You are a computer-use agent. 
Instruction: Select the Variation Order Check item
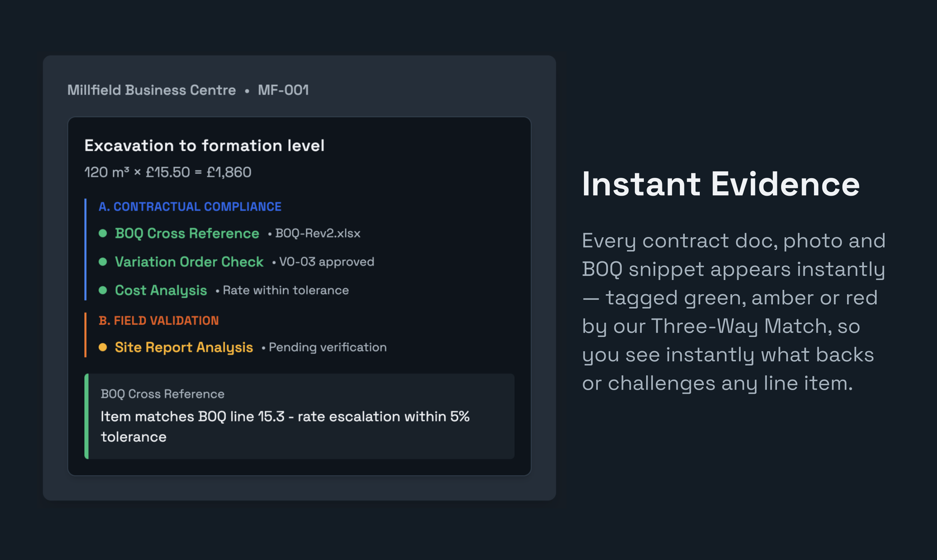189,262
